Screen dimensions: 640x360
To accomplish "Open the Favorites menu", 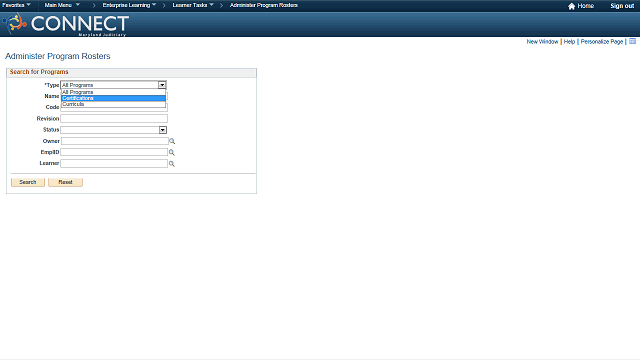I will [x=16, y=5].
